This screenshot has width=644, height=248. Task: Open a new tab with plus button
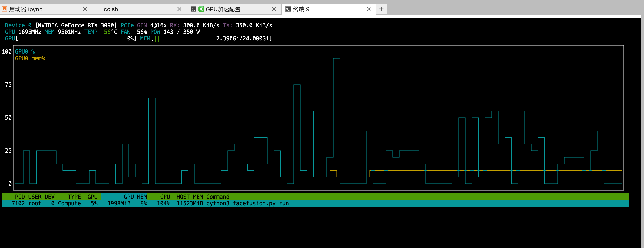(x=381, y=9)
